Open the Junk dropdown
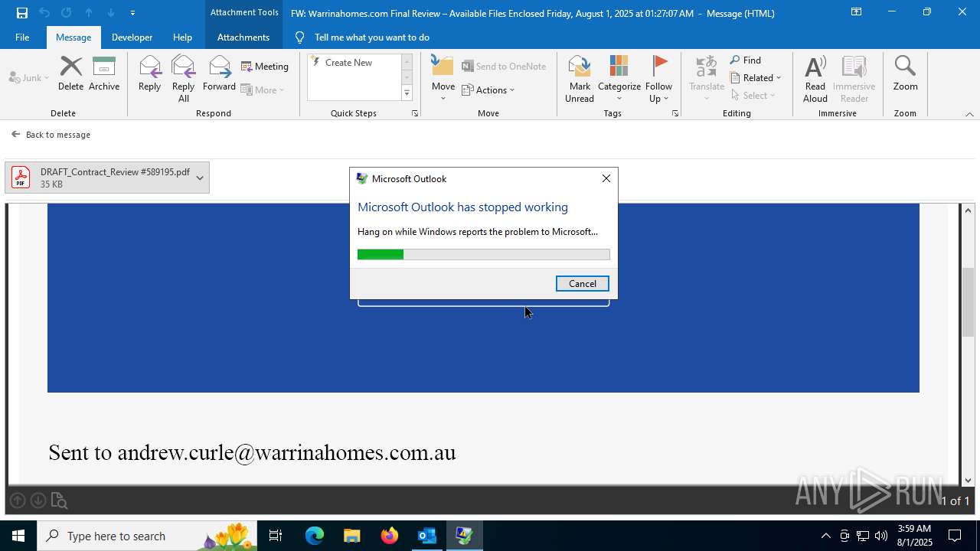The width and height of the screenshot is (980, 551). pos(29,77)
